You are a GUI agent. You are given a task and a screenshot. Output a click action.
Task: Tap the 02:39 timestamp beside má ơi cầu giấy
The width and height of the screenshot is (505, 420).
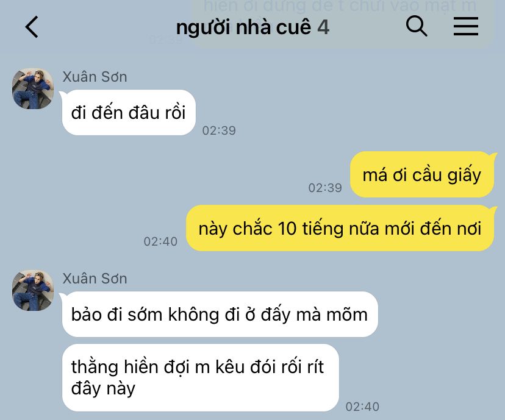click(325, 188)
